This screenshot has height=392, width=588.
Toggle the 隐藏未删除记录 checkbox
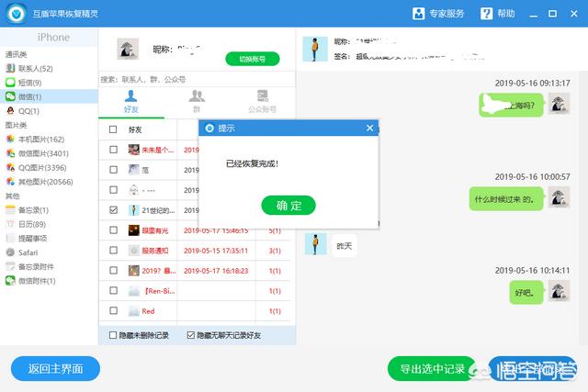coord(113,335)
